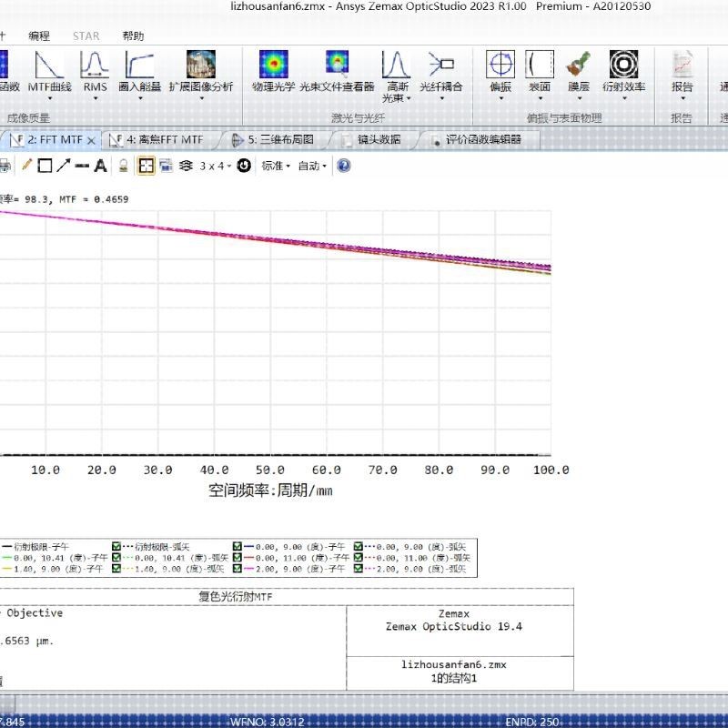
Task: Uncheck 2.00, 9.00 (度)-弧矢 legend checkbox
Action: click(x=358, y=568)
